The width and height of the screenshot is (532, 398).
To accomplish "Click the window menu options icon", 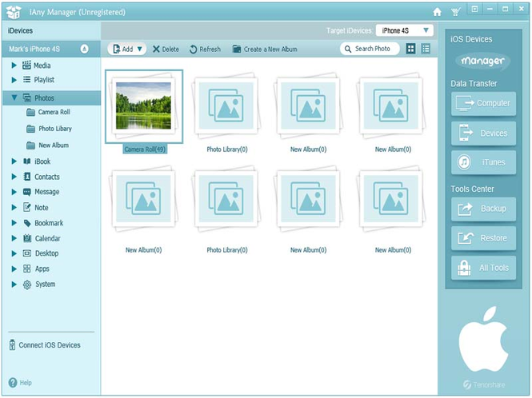I will 474,9.
